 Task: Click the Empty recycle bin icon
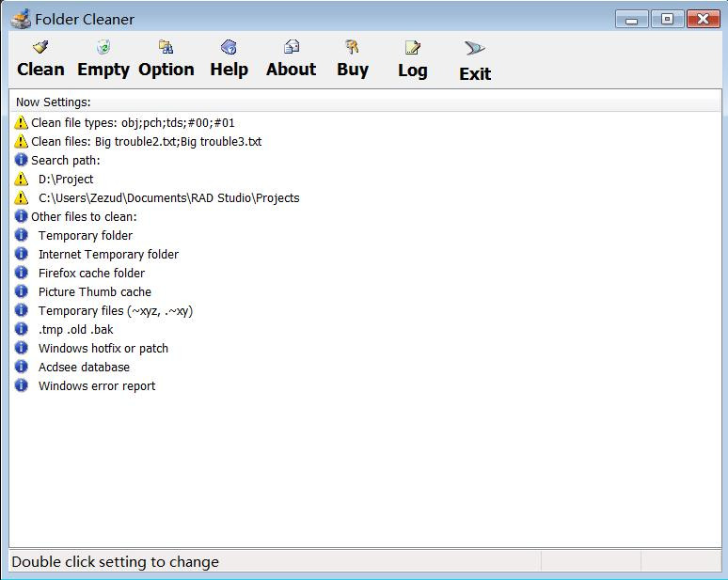coord(103,46)
